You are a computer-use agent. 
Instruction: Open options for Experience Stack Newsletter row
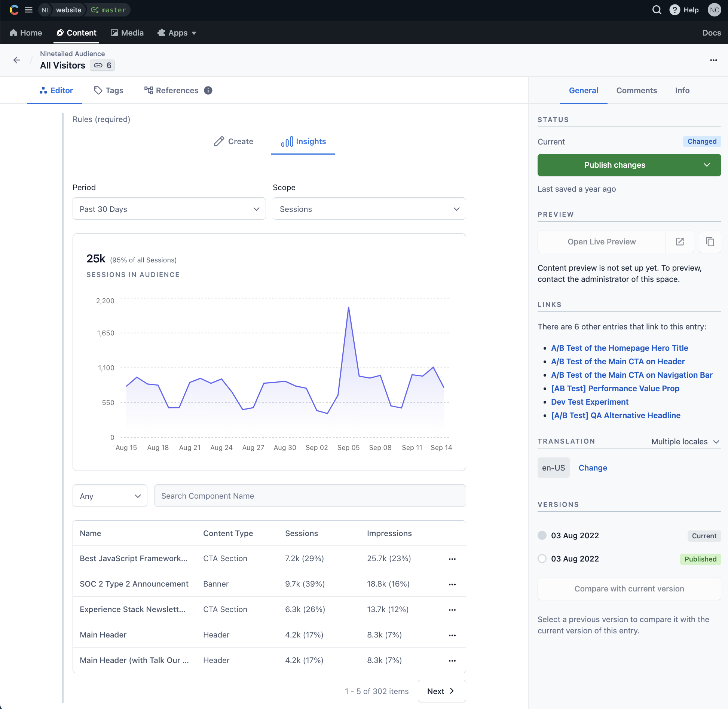point(452,610)
